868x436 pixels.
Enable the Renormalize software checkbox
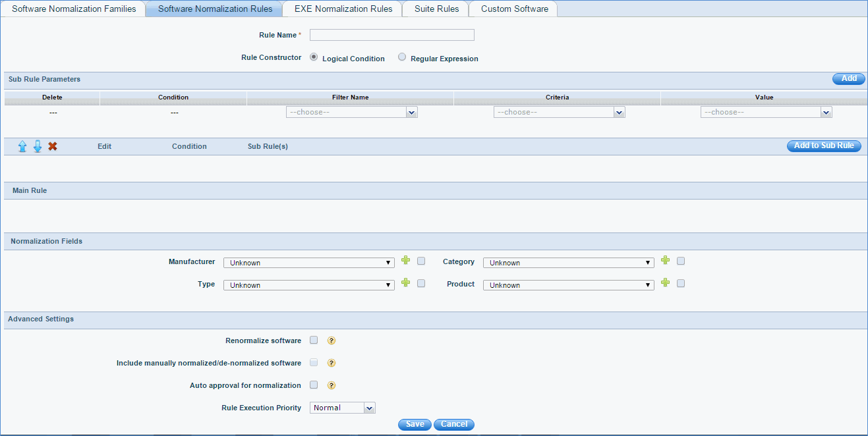coord(314,341)
